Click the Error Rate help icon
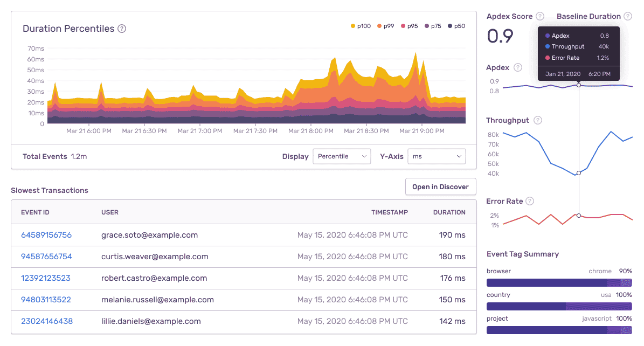The width and height of the screenshot is (644, 346). (530, 201)
